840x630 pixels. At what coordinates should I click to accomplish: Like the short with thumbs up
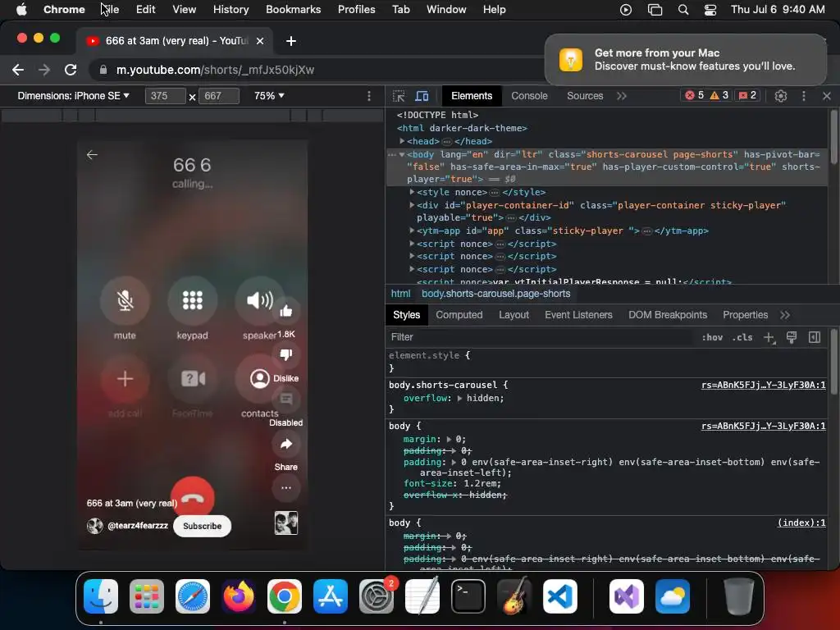286,311
